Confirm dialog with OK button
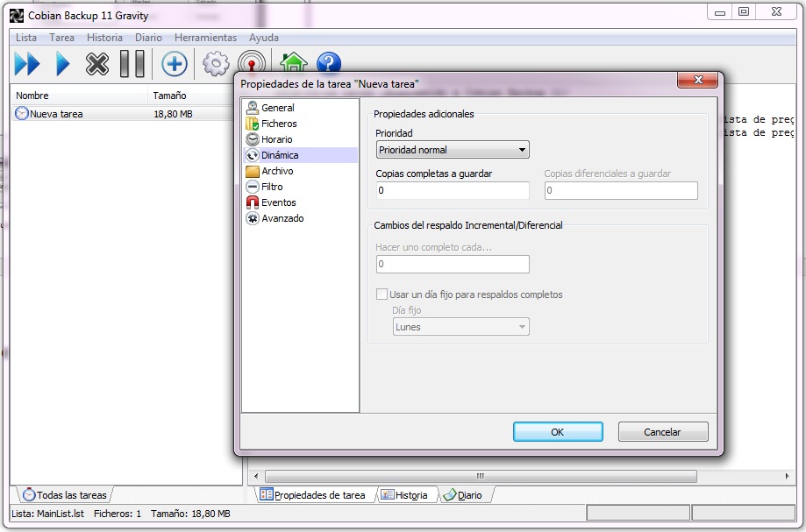This screenshot has width=806, height=532. pyautogui.click(x=558, y=432)
